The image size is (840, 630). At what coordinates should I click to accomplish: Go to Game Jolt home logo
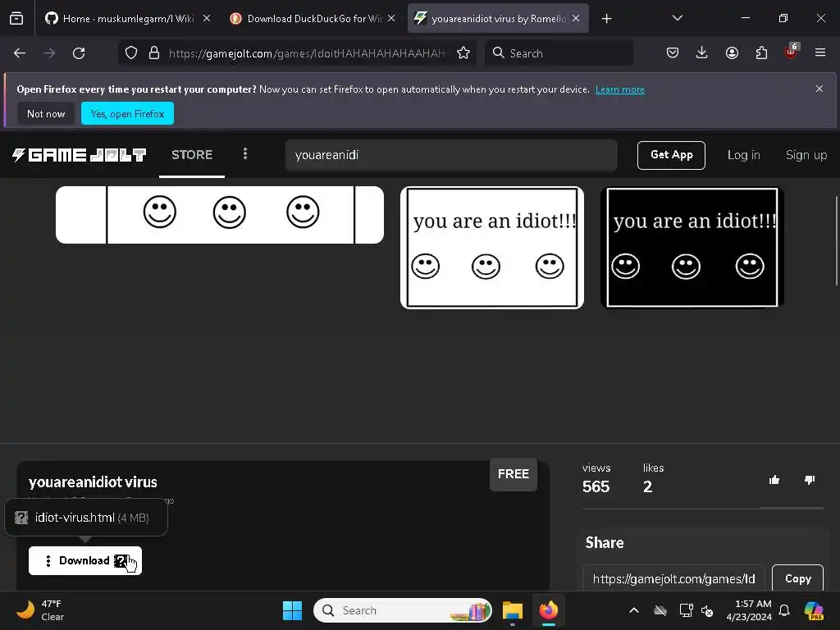pyautogui.click(x=80, y=155)
